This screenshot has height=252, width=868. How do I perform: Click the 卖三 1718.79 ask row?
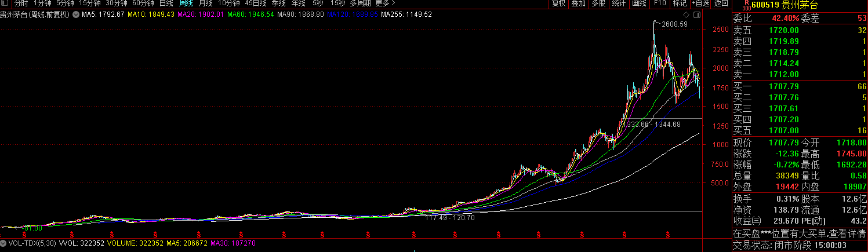pos(800,52)
